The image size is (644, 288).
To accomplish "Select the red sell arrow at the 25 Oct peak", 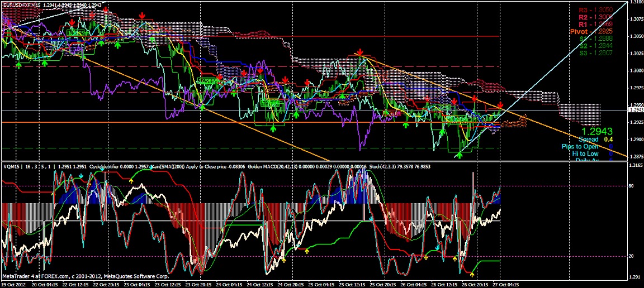I will [x=361, y=52].
